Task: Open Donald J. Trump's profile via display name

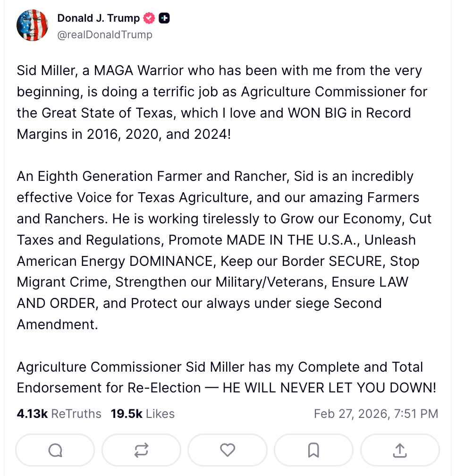Action: pos(99,18)
